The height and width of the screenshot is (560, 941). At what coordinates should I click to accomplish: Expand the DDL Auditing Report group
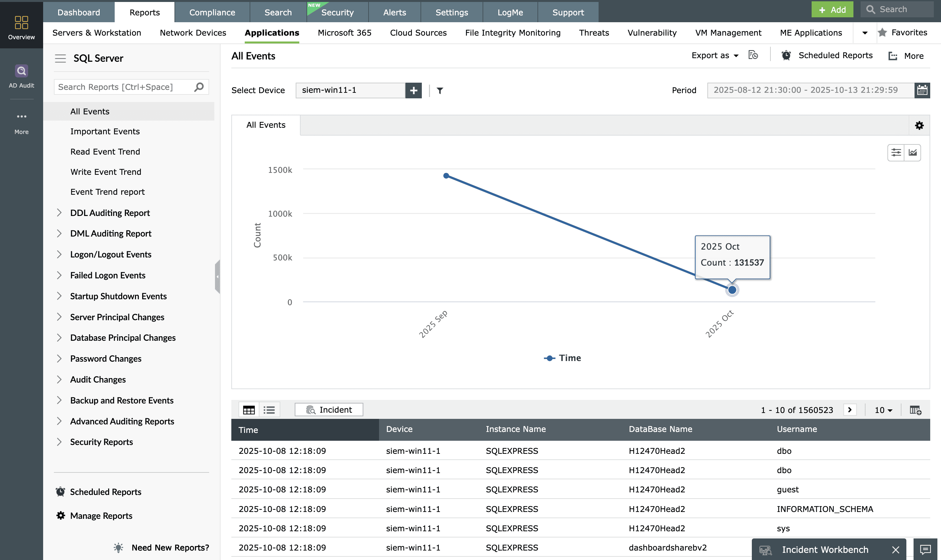(x=59, y=213)
